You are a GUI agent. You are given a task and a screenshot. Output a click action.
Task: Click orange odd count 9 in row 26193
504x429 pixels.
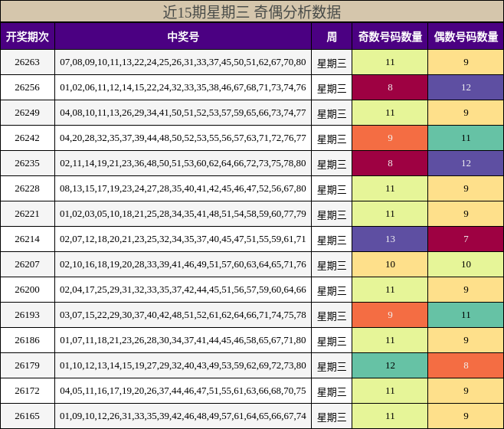point(390,315)
